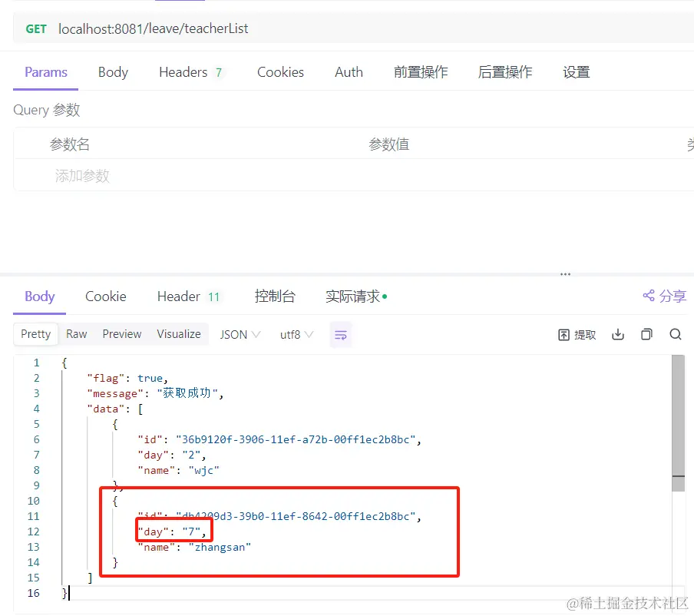Open the request Body tab
Image resolution: width=694 pixels, height=616 pixels.
coord(114,72)
